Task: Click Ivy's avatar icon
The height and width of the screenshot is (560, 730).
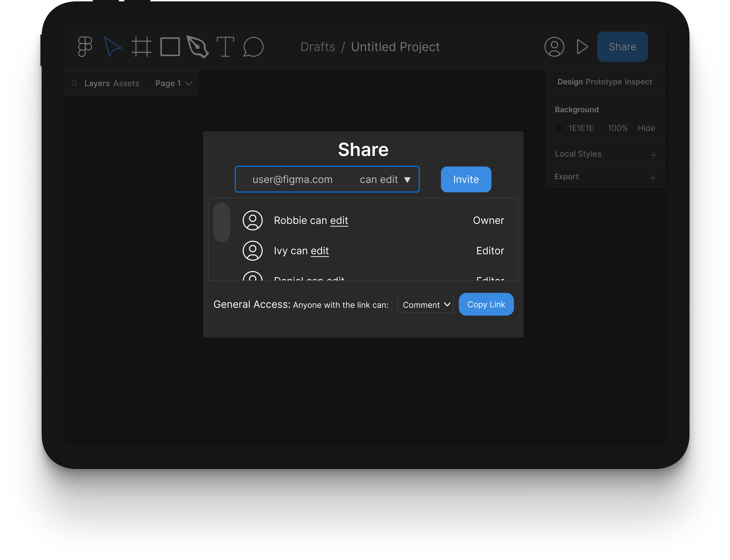Action: (x=253, y=251)
